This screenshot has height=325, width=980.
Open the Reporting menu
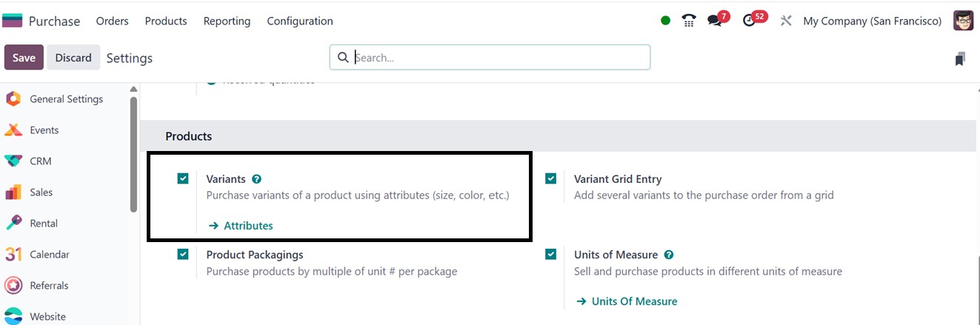[227, 21]
